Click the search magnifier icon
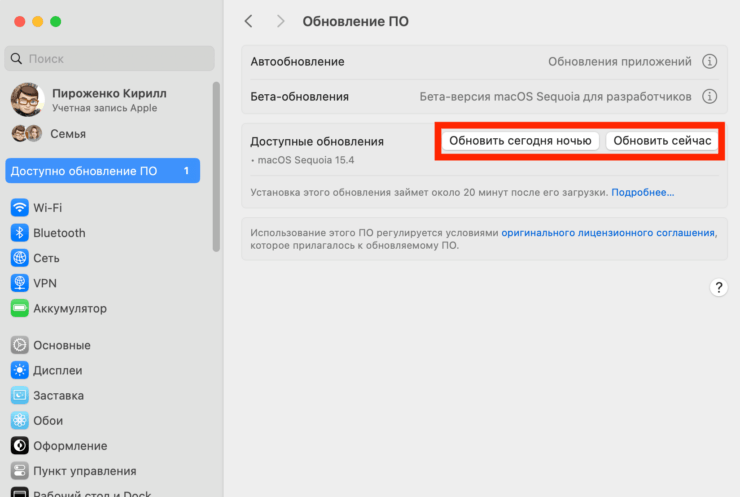 [16, 59]
